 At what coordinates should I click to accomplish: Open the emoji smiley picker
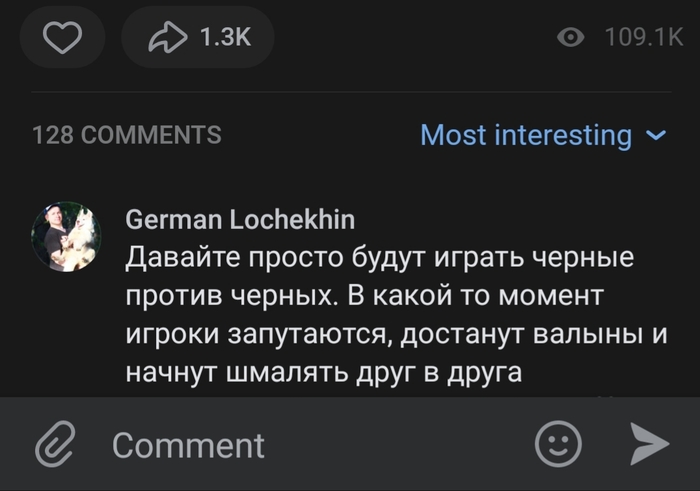pyautogui.click(x=558, y=443)
